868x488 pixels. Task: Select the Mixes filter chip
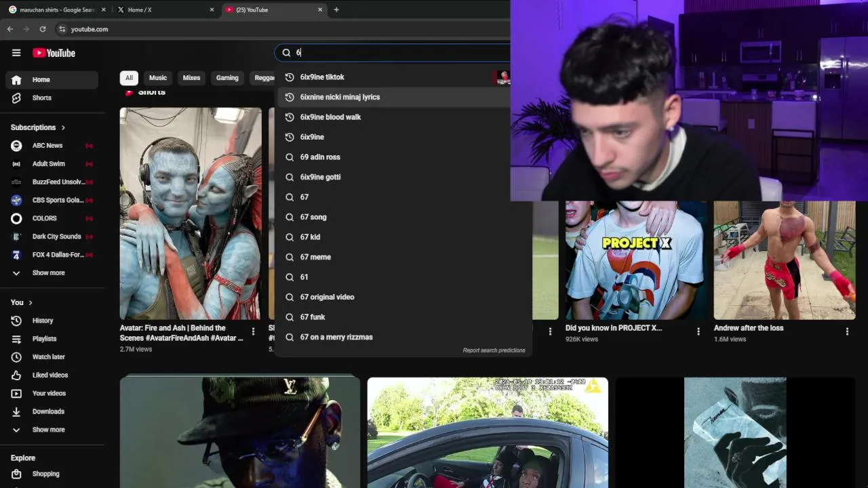point(191,78)
